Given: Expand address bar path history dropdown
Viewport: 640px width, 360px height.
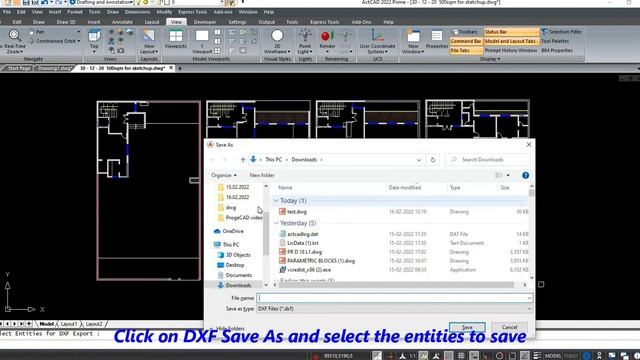Looking at the screenshot, I should (x=419, y=160).
